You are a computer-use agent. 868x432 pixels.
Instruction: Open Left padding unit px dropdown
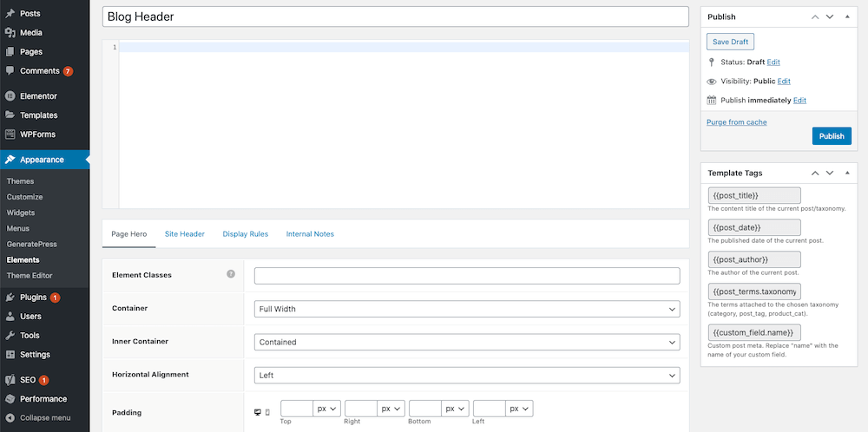[x=519, y=409]
